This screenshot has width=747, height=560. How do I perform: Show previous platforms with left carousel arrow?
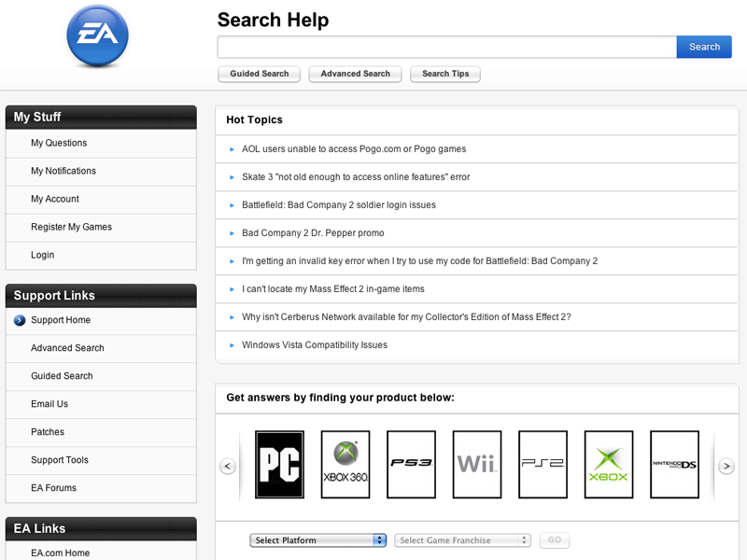[x=228, y=466]
